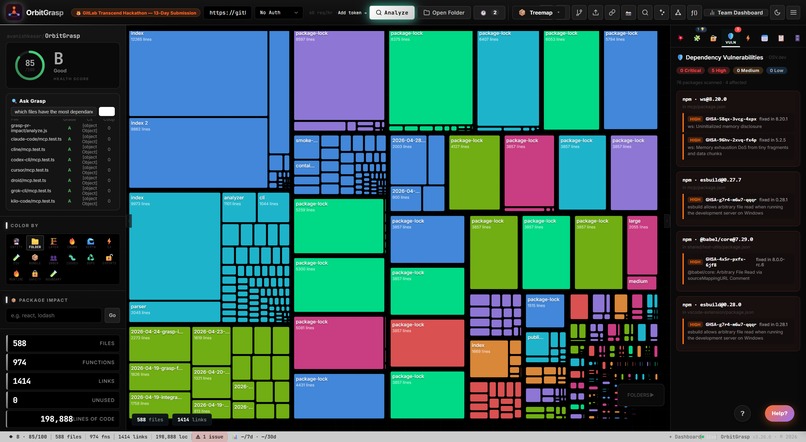This screenshot has width=806, height=442.
Task: Select the VULN shield tab
Action: point(730,38)
